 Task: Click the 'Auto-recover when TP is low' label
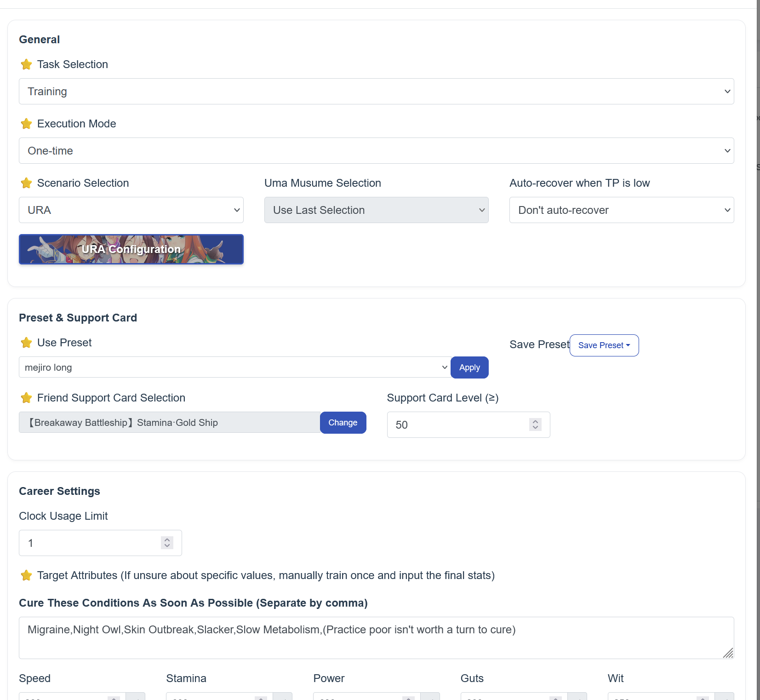[580, 183]
